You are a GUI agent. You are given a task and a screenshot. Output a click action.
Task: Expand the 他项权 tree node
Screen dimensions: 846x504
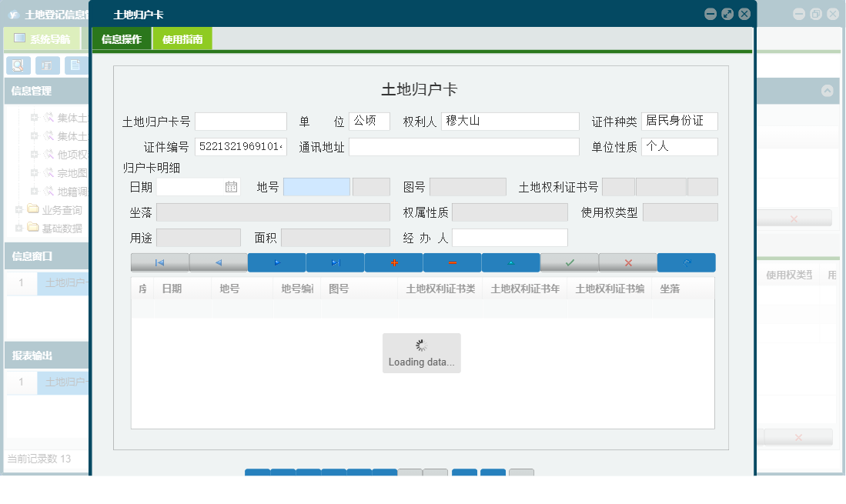34,154
